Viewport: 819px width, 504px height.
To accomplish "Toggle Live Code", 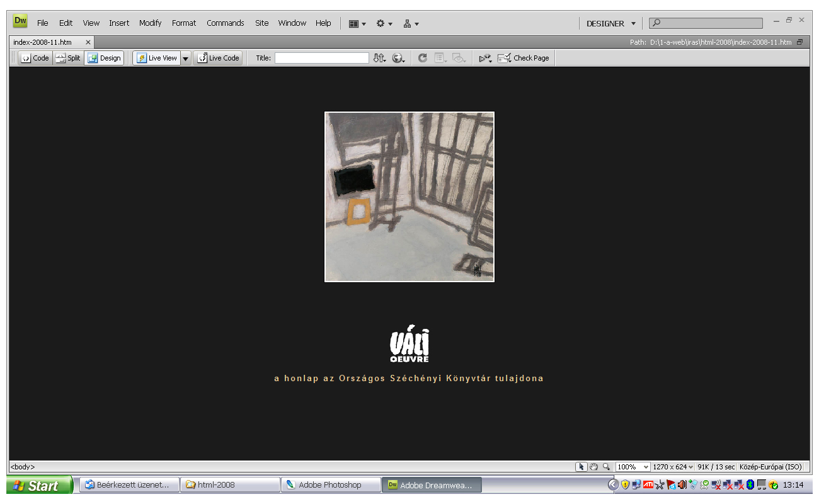I will [218, 58].
